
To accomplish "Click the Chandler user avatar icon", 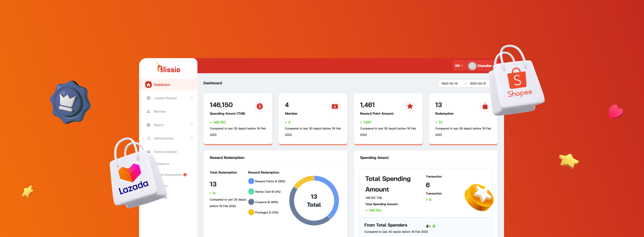I will coord(472,66).
